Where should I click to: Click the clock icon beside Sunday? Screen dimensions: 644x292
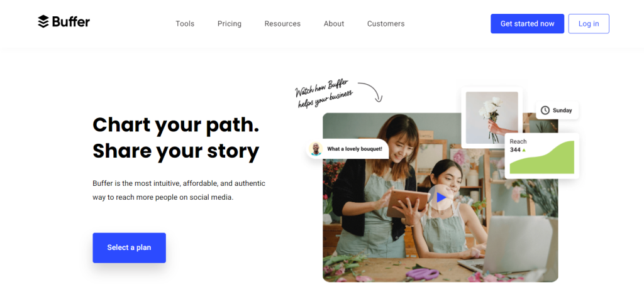(545, 111)
